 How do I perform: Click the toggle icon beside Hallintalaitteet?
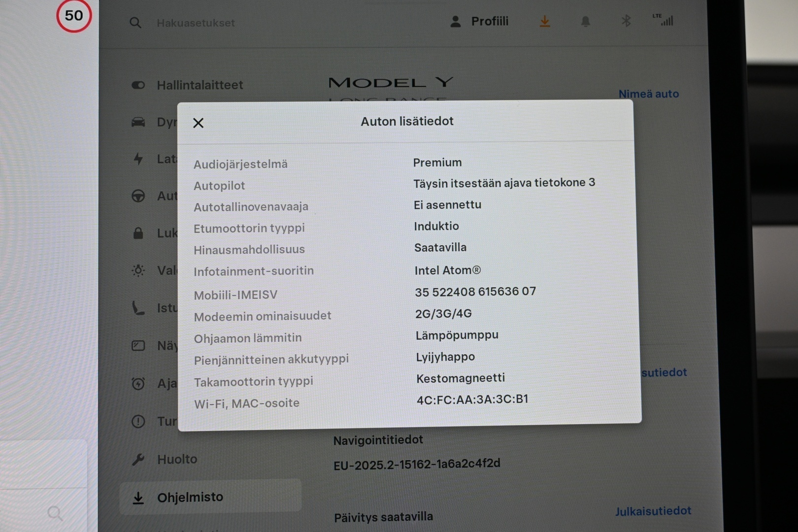coord(138,85)
